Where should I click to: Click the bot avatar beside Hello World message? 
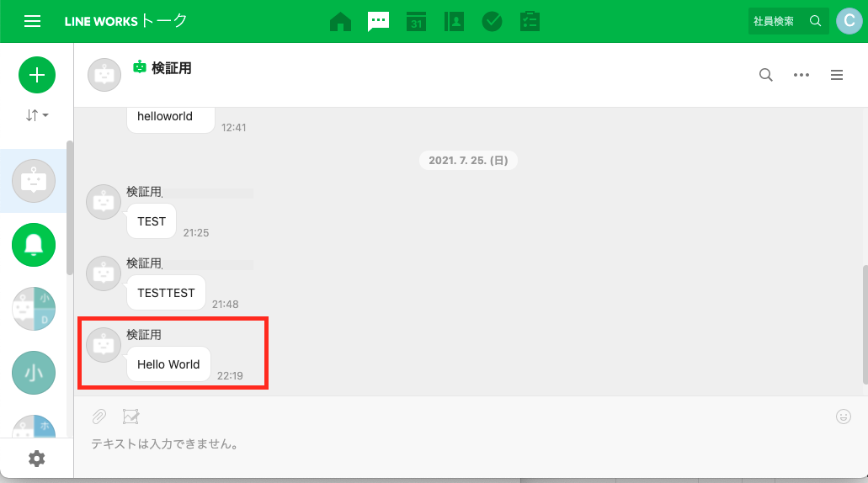104,345
